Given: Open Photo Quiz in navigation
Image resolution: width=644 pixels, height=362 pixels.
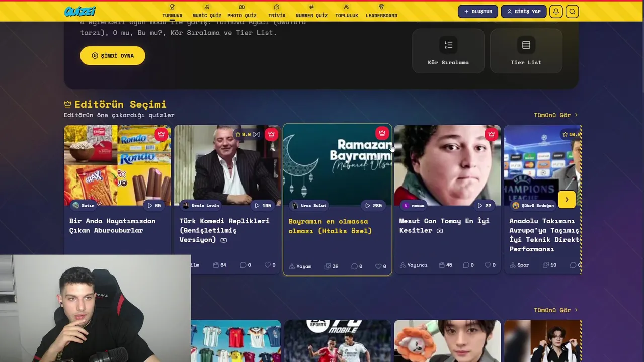Looking at the screenshot, I should coord(242,11).
